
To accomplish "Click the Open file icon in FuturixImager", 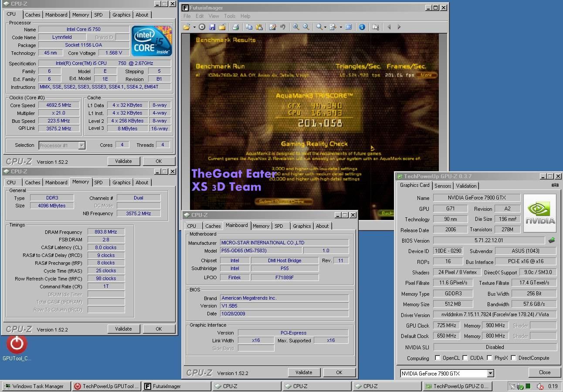I will click(x=187, y=27).
